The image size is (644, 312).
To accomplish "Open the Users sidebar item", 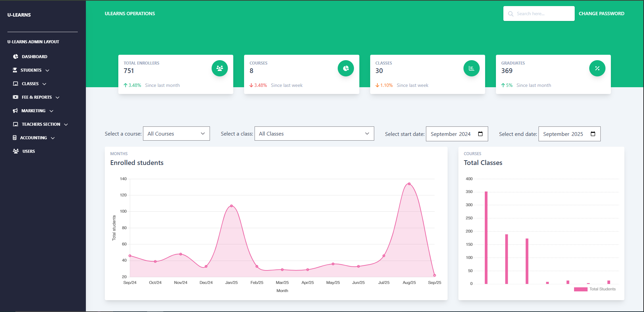I will click(x=24, y=151).
